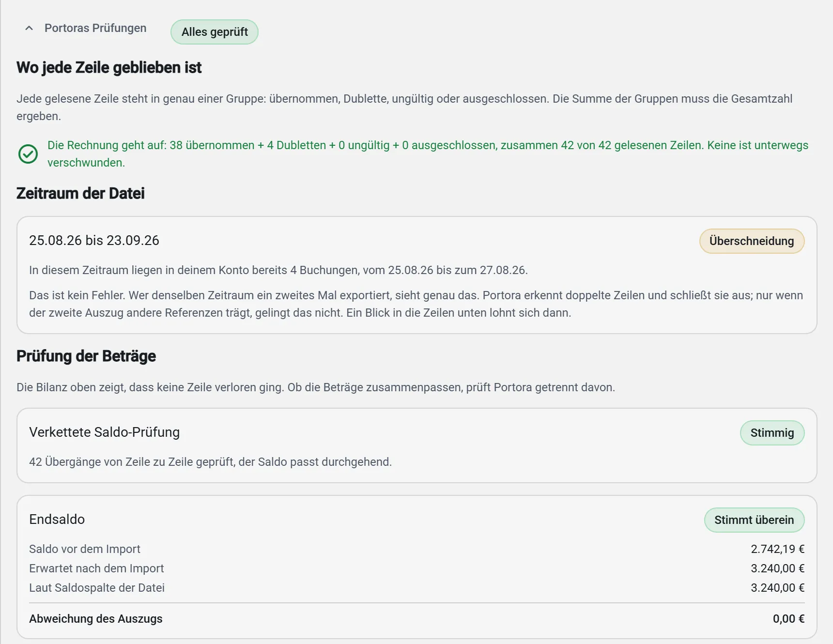Screen dimensions: 833x644
Task: Click the heading Prüfung der Beträge
Action: click(x=86, y=356)
